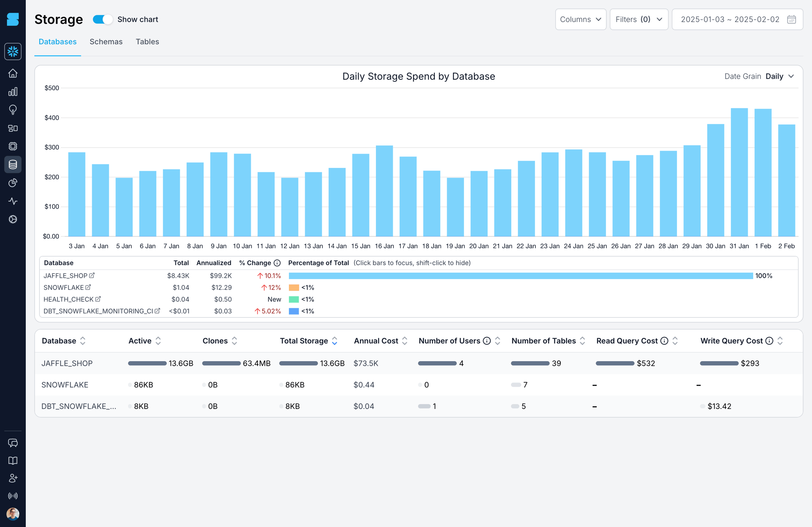Click the $13.42 write query cost
Image resolution: width=812 pixels, height=527 pixels.
click(719, 406)
